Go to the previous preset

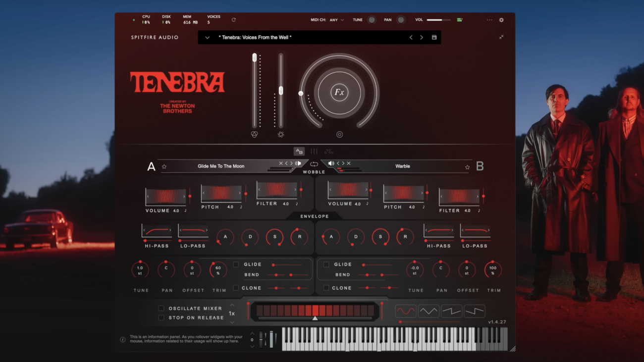click(x=411, y=37)
